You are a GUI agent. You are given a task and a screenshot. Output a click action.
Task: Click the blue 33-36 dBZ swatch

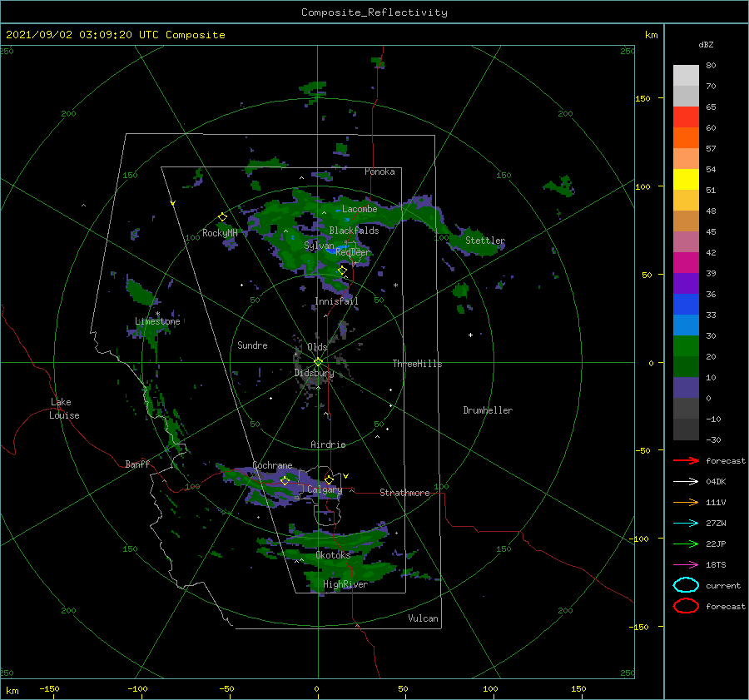686,305
